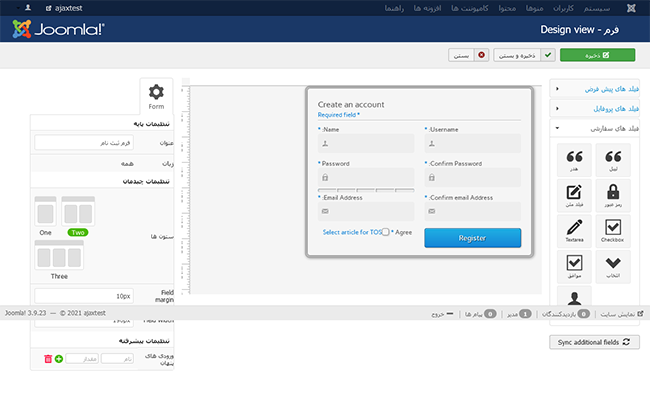Click the external link icon beside نمایش سایت
The width and height of the screenshot is (650, 396).
click(x=640, y=313)
